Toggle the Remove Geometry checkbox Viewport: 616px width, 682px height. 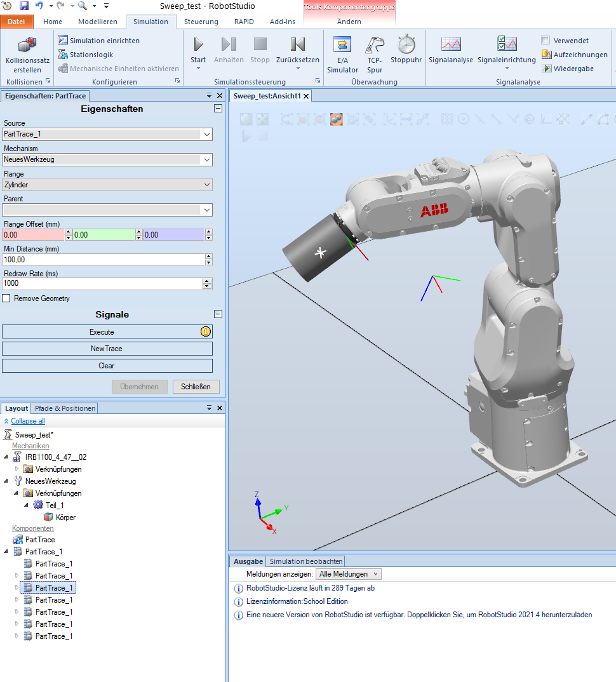6,298
